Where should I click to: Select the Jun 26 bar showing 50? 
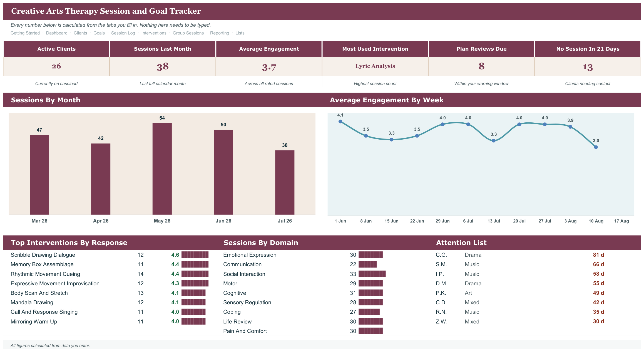pos(223,172)
